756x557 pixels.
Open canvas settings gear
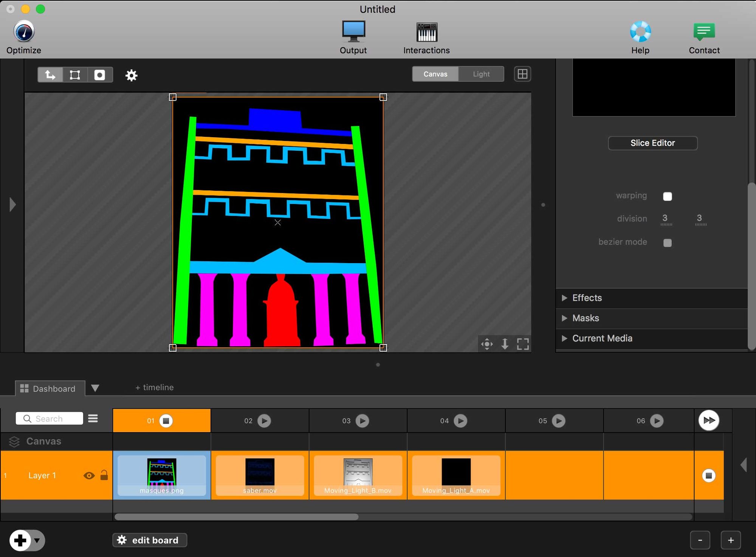coord(131,75)
